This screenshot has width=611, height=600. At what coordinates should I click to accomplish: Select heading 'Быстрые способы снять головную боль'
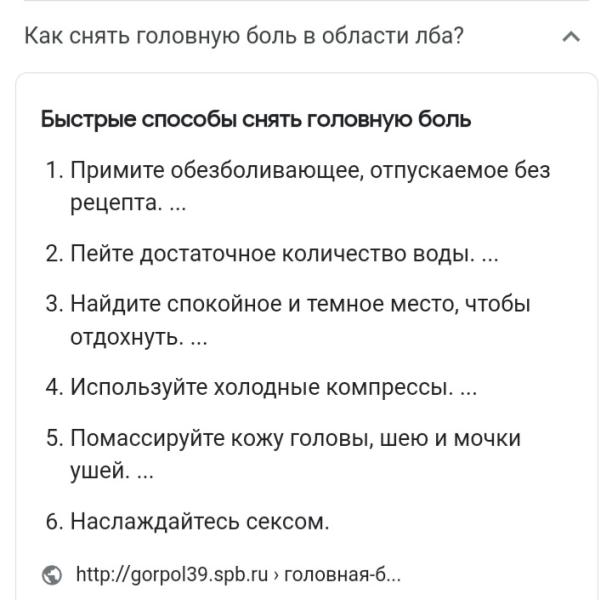256,119
